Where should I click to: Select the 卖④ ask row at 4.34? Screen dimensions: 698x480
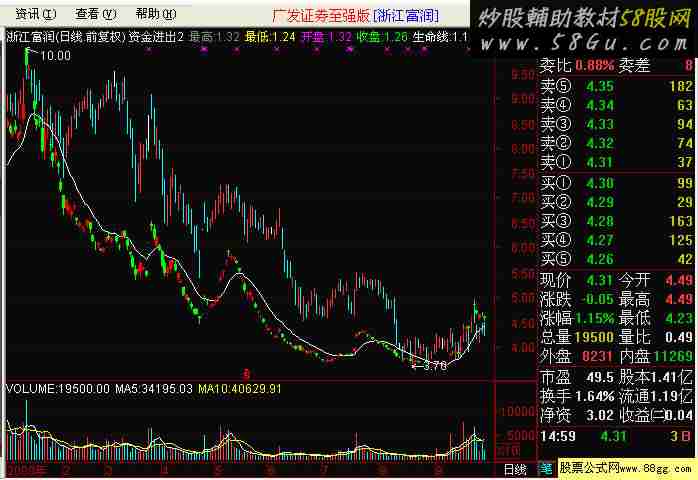click(617, 105)
